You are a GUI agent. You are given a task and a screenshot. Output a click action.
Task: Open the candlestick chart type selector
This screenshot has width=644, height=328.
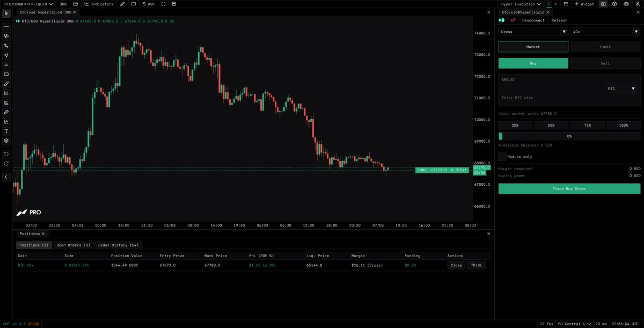tap(76, 4)
